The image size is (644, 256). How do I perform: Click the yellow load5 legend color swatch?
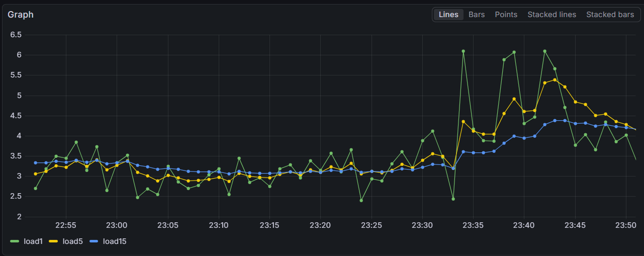[53, 242]
